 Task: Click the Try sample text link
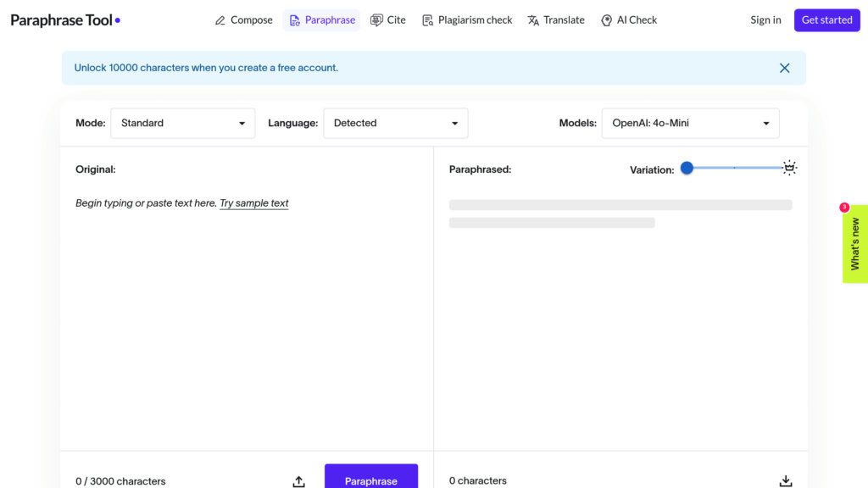tap(254, 202)
